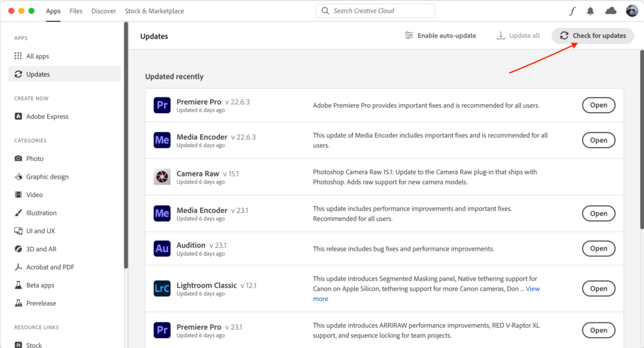This screenshot has height=348, width=644.
Task: Click the Audition app icon
Action: (x=162, y=248)
